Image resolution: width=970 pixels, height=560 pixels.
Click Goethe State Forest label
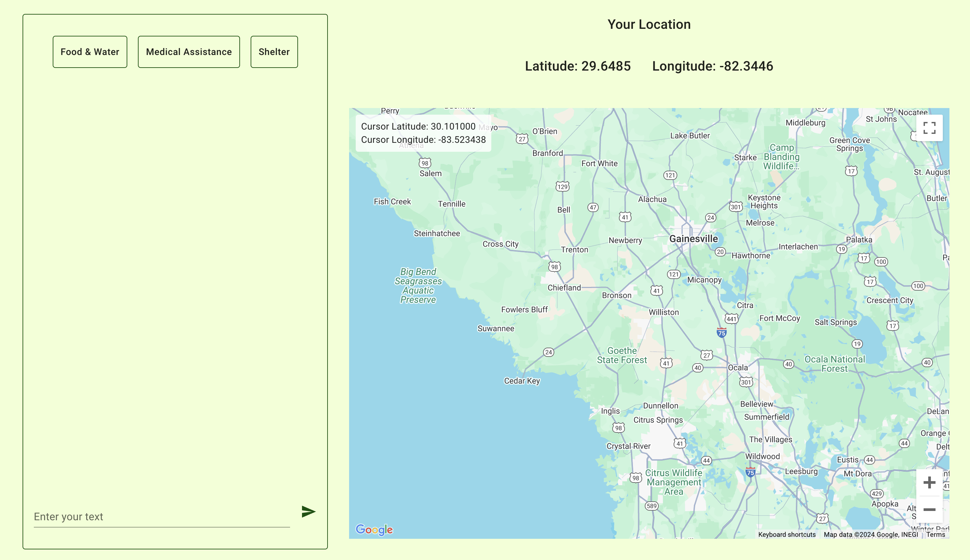[x=622, y=355]
